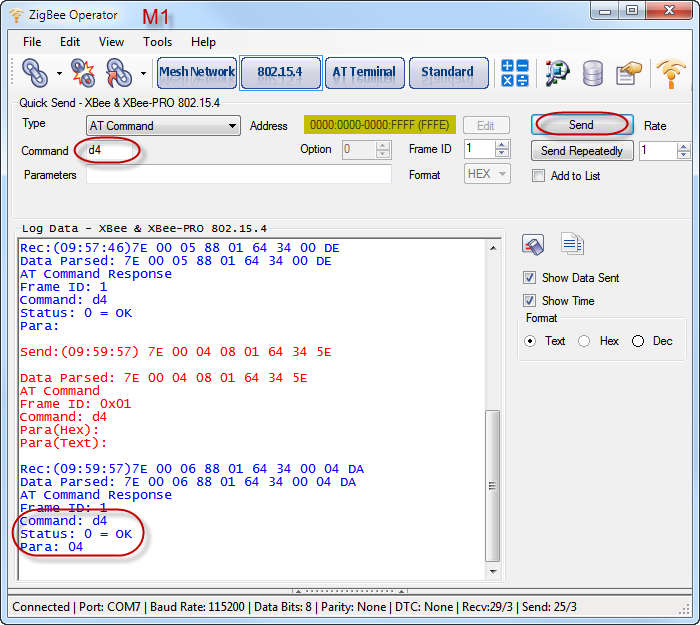Click 'Recv:29/3' status bar entry
Screen dimensions: 700x625
click(487, 607)
